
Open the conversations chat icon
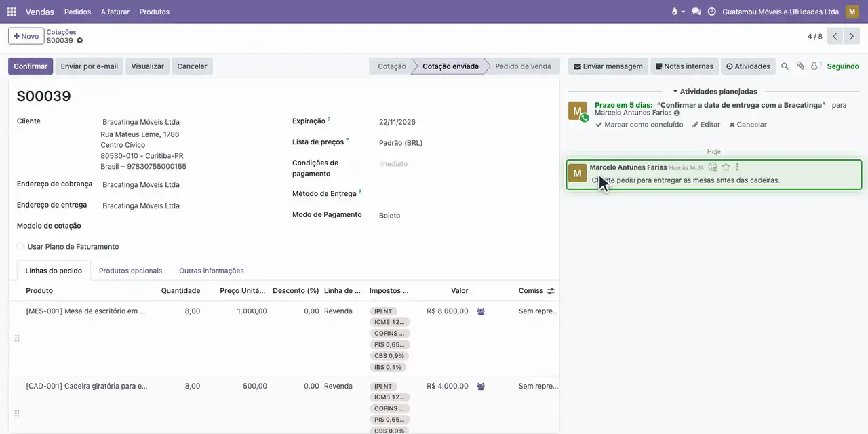696,12
